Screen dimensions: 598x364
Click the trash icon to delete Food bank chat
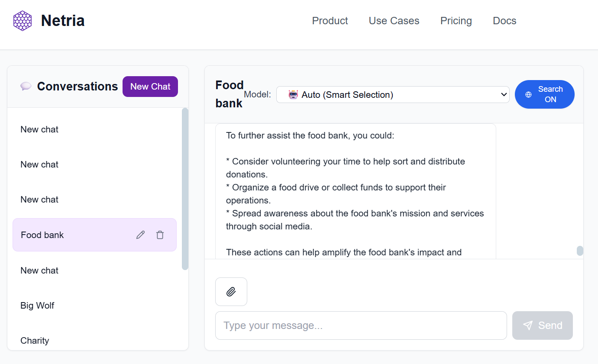click(160, 235)
